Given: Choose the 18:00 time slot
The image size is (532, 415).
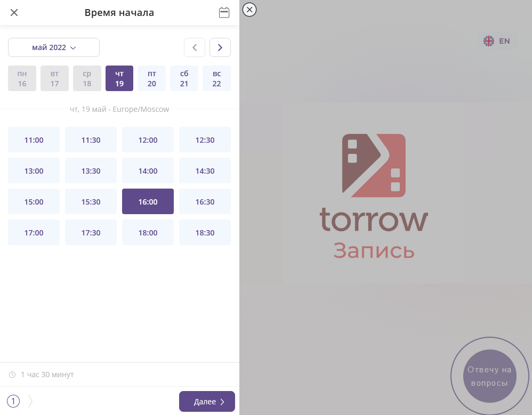Looking at the screenshot, I should (x=148, y=232).
